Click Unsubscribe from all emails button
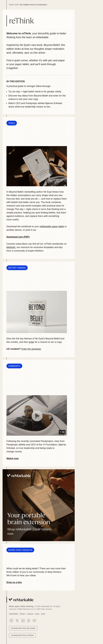 pyautogui.click(x=23, y=628)
